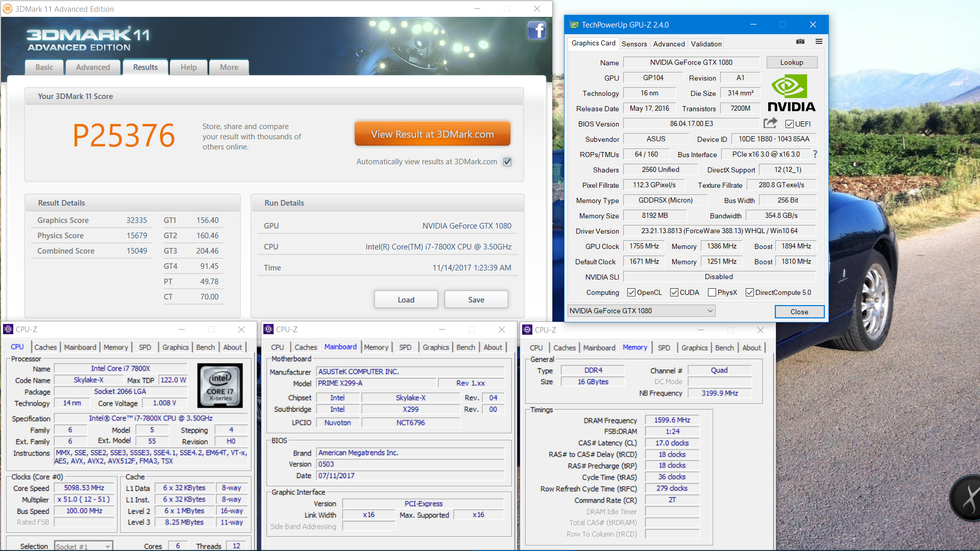Open SPD tab in the CPU-Z Memory window

(x=664, y=347)
